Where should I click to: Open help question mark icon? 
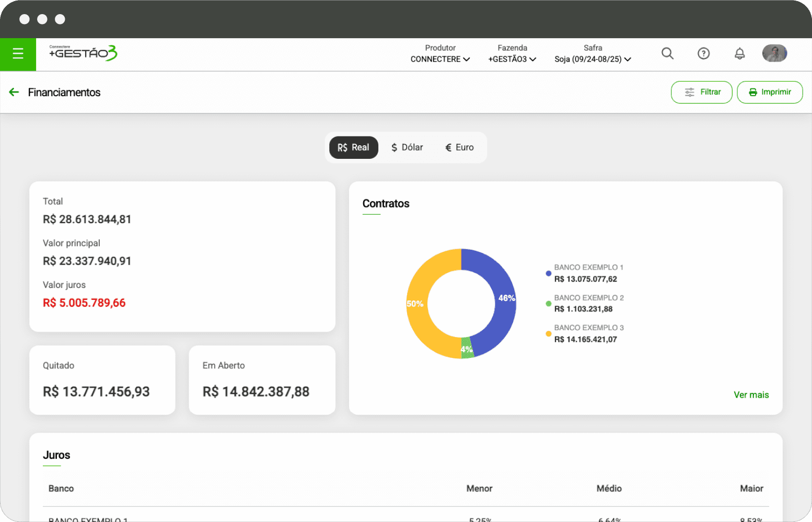(x=703, y=53)
